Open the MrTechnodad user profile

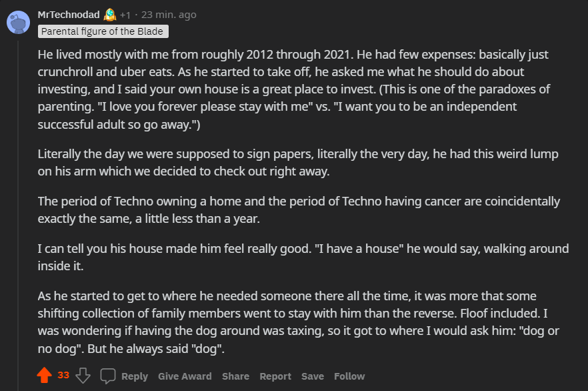click(x=69, y=15)
